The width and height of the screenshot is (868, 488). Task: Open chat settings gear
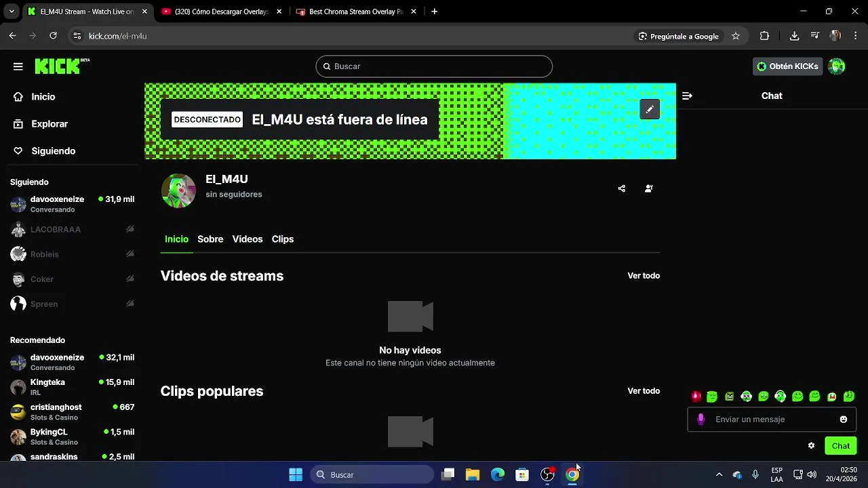tap(811, 445)
